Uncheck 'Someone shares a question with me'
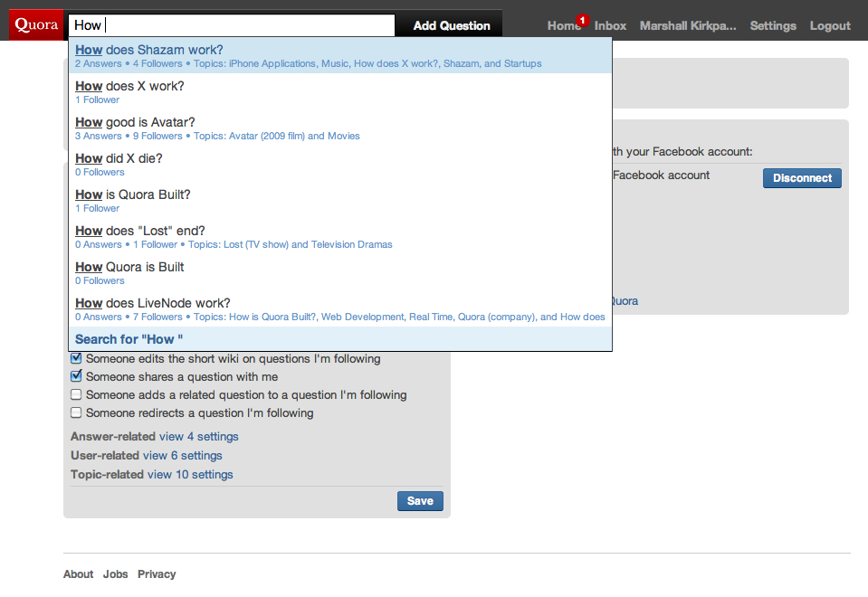This screenshot has width=868, height=597. pyautogui.click(x=76, y=376)
